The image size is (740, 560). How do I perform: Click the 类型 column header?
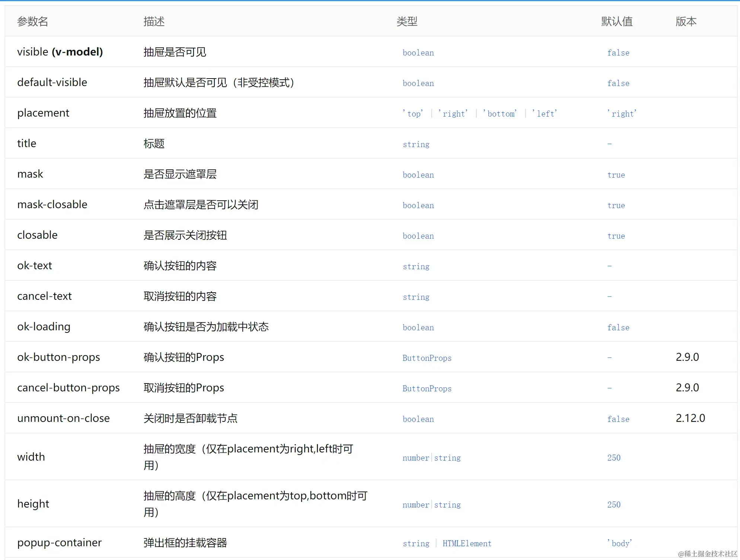tap(407, 22)
